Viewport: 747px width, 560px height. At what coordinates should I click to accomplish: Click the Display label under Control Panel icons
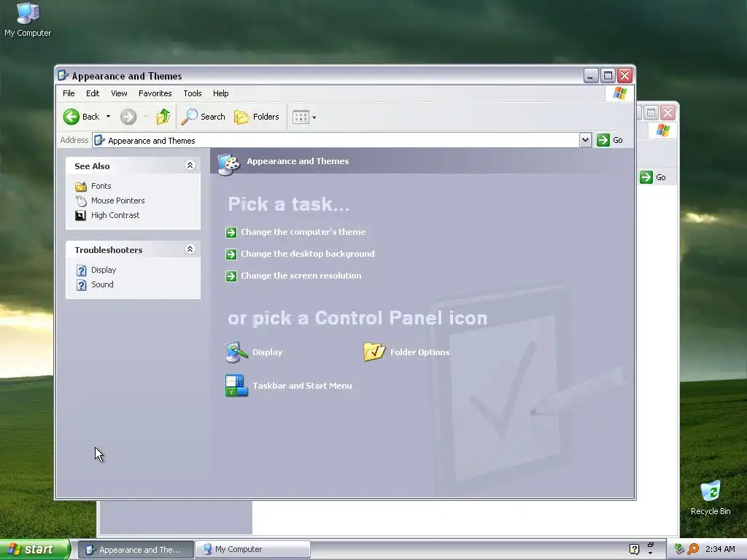(x=267, y=352)
